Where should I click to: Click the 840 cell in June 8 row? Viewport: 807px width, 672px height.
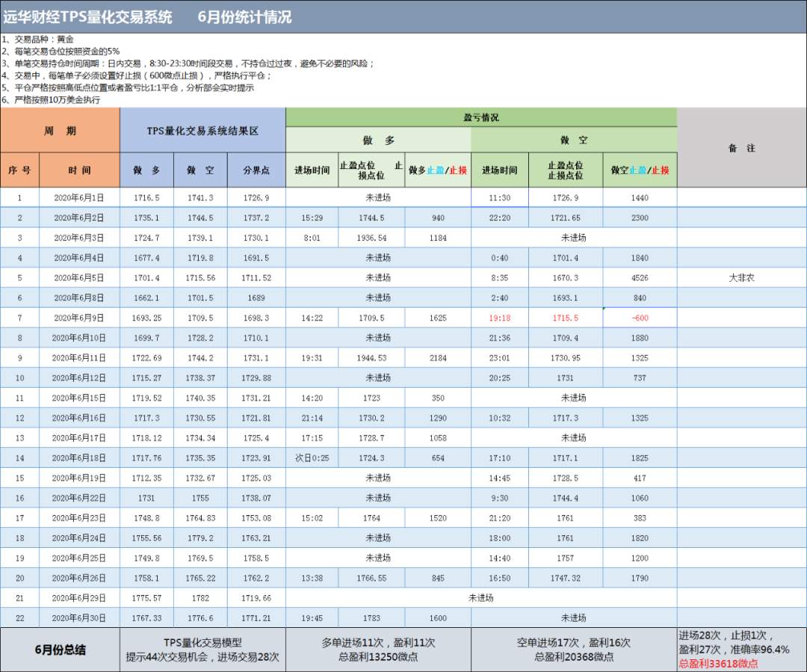(640, 298)
